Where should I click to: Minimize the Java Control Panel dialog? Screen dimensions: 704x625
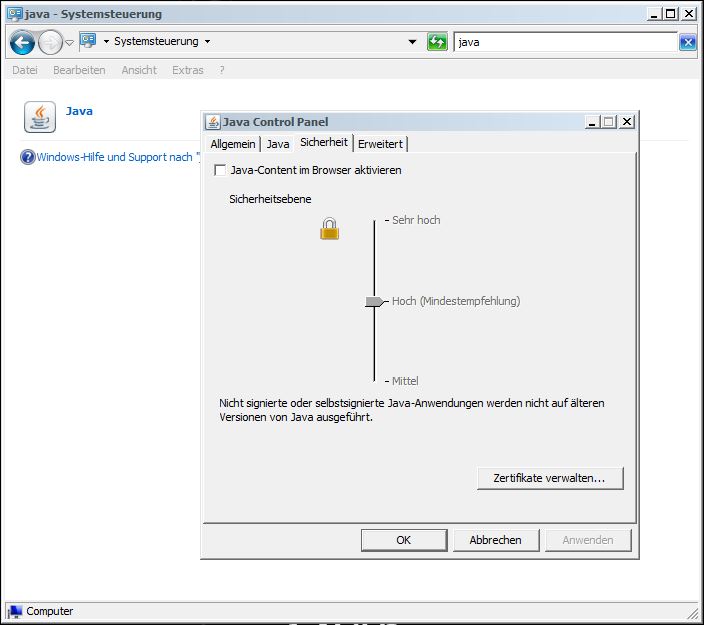coord(592,122)
